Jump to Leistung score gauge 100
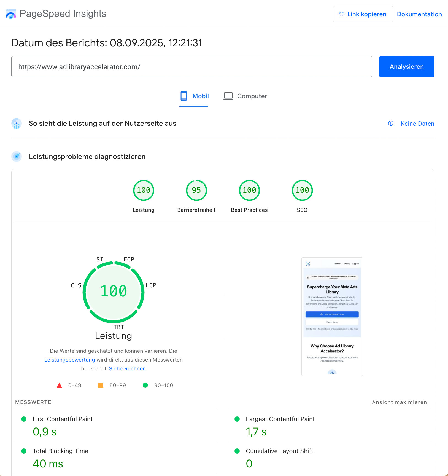Viewport: 448px width, 476px height. click(x=144, y=190)
